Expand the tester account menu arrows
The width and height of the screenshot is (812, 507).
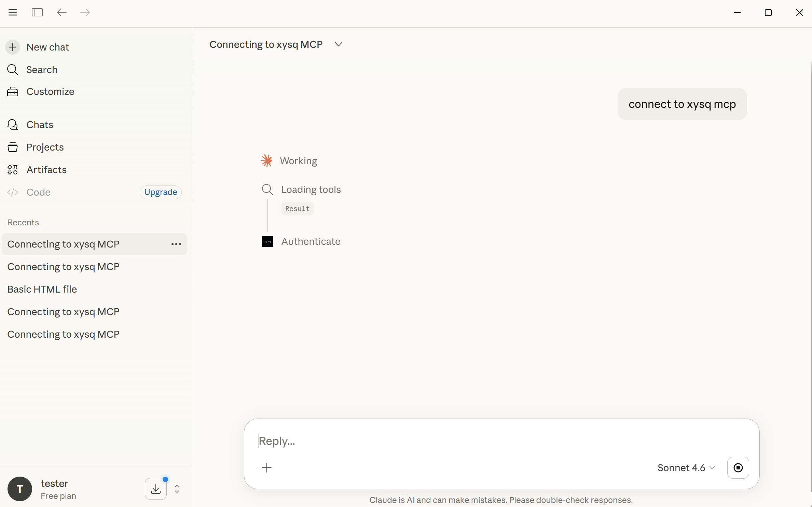(177, 489)
